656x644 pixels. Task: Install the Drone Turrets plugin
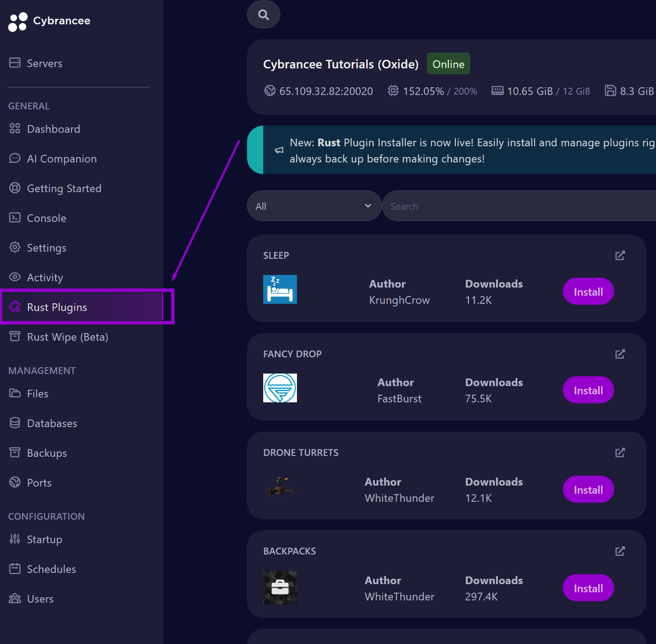pyautogui.click(x=588, y=490)
